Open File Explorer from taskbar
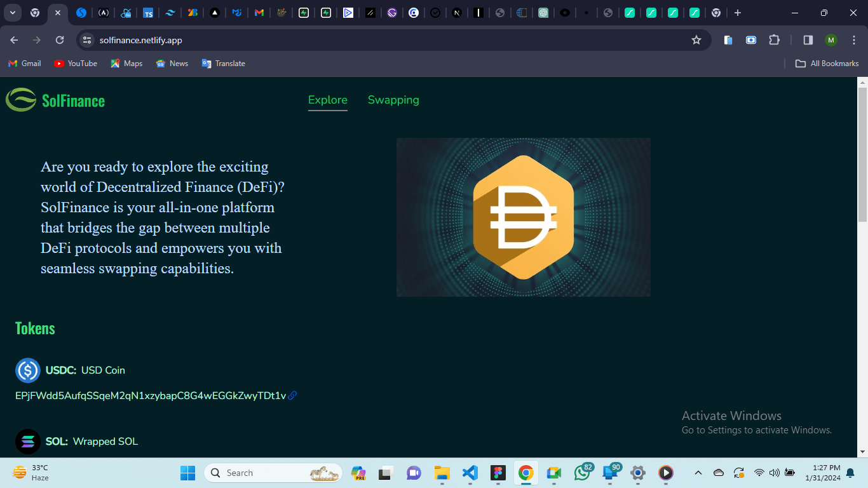The image size is (868, 488). 442,473
